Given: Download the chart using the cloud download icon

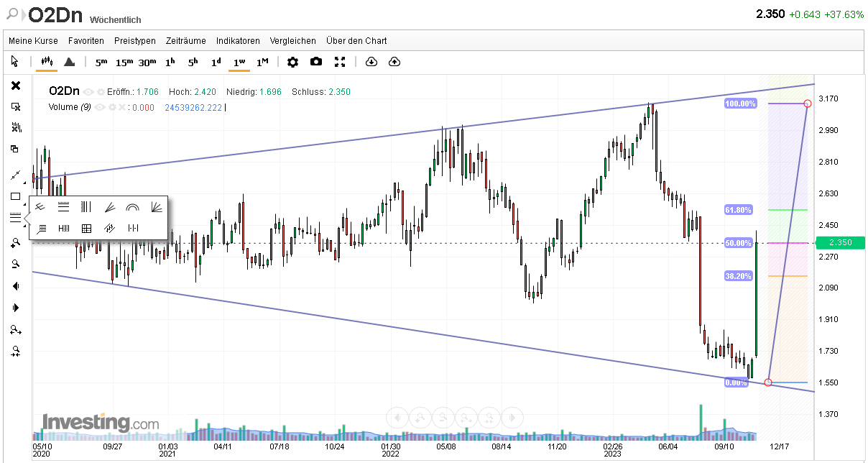Looking at the screenshot, I should [371, 62].
